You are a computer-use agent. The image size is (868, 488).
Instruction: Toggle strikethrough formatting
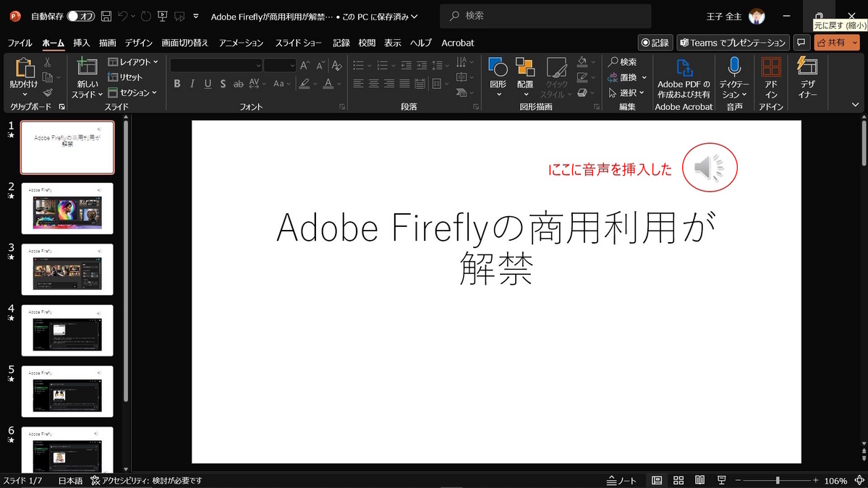[x=239, y=84]
